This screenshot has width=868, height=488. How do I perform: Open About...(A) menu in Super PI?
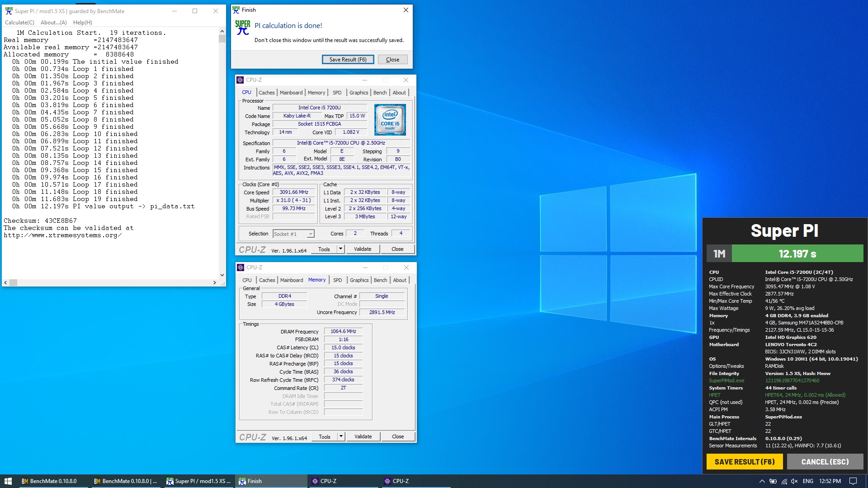53,23
